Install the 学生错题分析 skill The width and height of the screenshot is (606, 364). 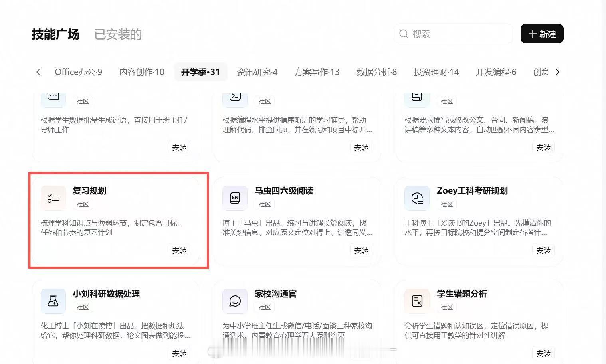[x=543, y=354]
